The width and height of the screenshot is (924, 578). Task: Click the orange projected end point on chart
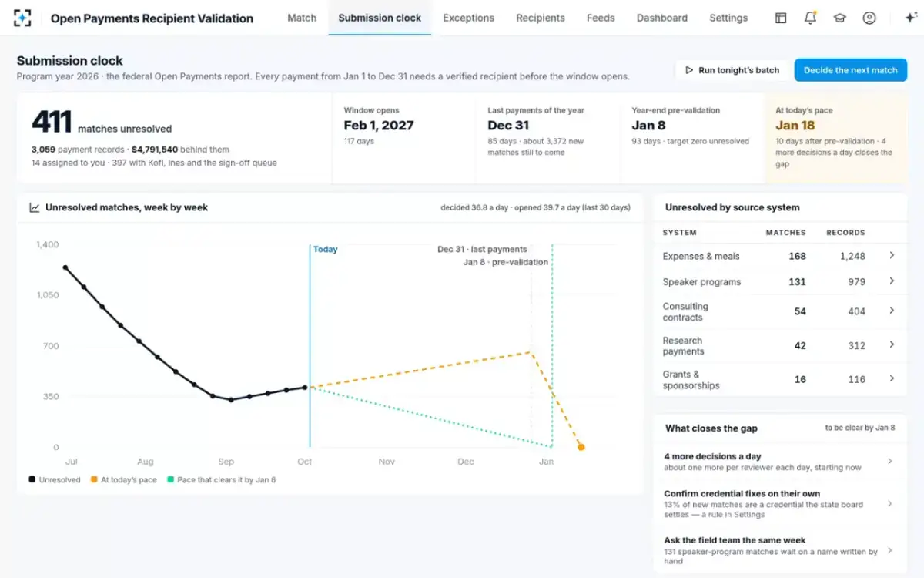581,447
